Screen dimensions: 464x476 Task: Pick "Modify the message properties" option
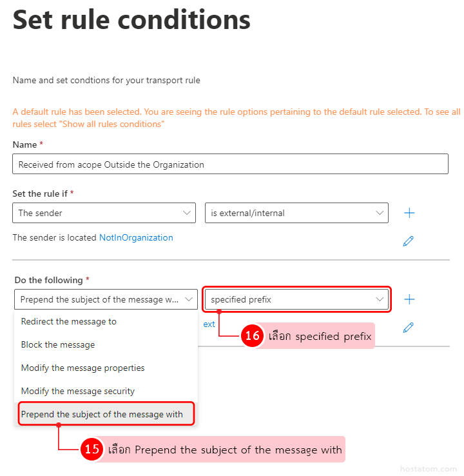[x=82, y=368]
